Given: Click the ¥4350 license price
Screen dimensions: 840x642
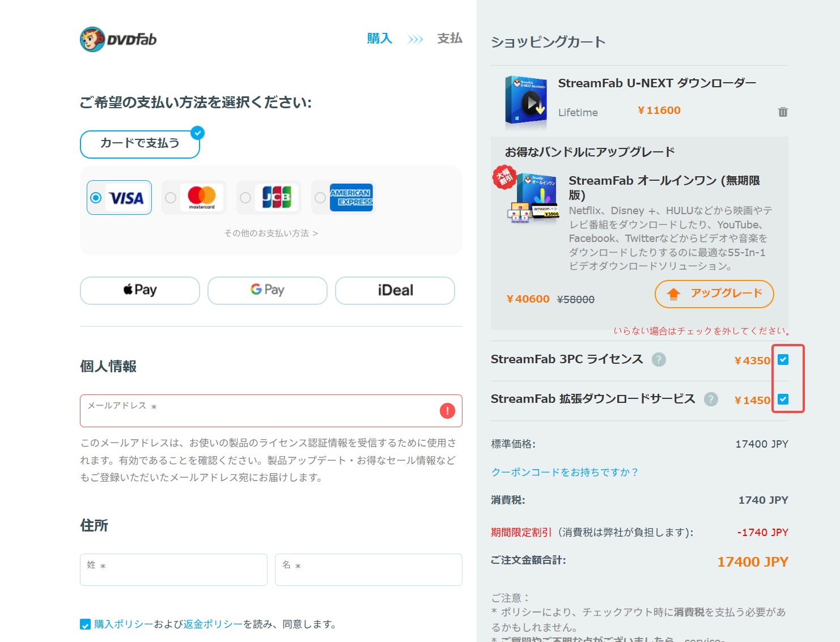Looking at the screenshot, I should tap(752, 360).
